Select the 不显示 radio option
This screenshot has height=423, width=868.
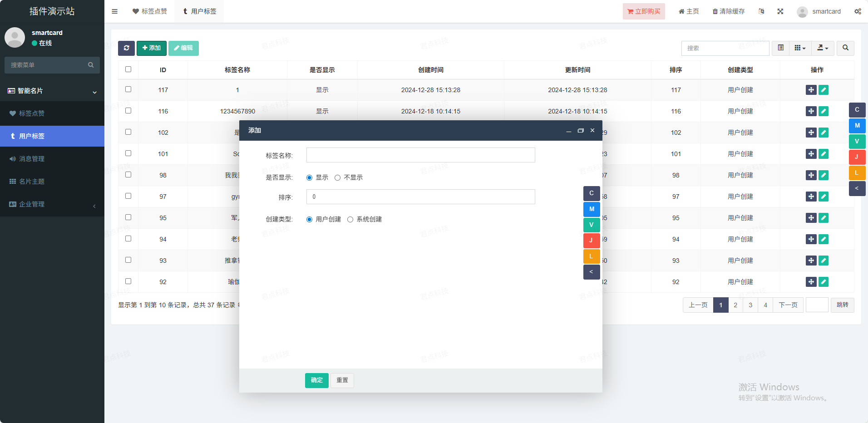[x=338, y=178]
